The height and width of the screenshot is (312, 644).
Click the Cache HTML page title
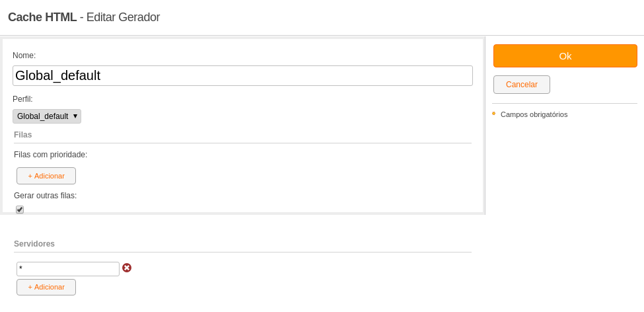42,17
